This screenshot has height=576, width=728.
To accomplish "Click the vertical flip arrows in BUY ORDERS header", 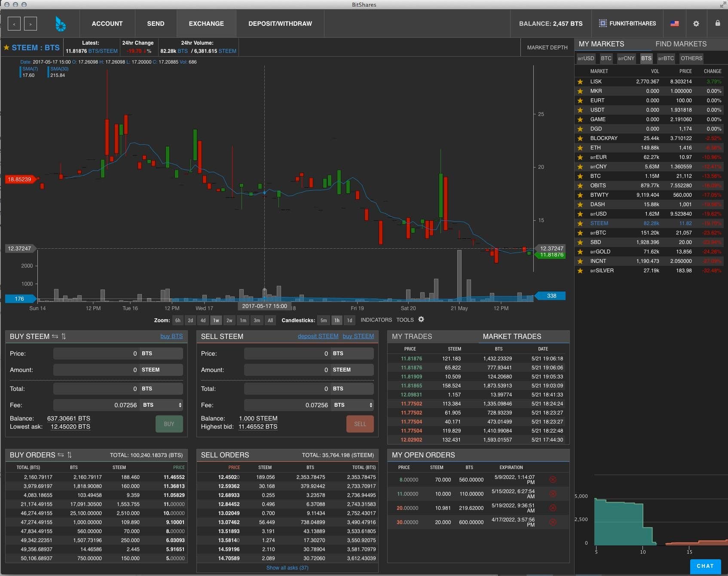I will pos(70,455).
